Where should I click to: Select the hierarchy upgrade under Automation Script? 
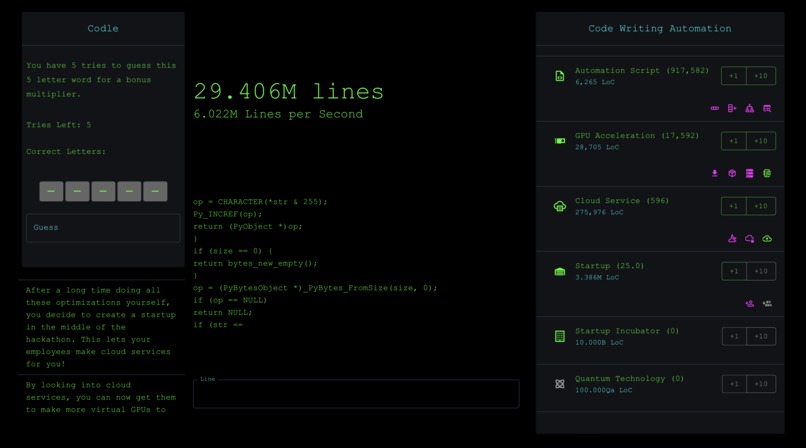[750, 108]
